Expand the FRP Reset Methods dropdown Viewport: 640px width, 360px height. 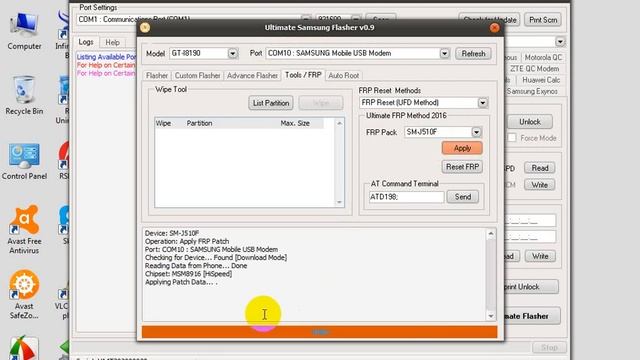pos(482,102)
